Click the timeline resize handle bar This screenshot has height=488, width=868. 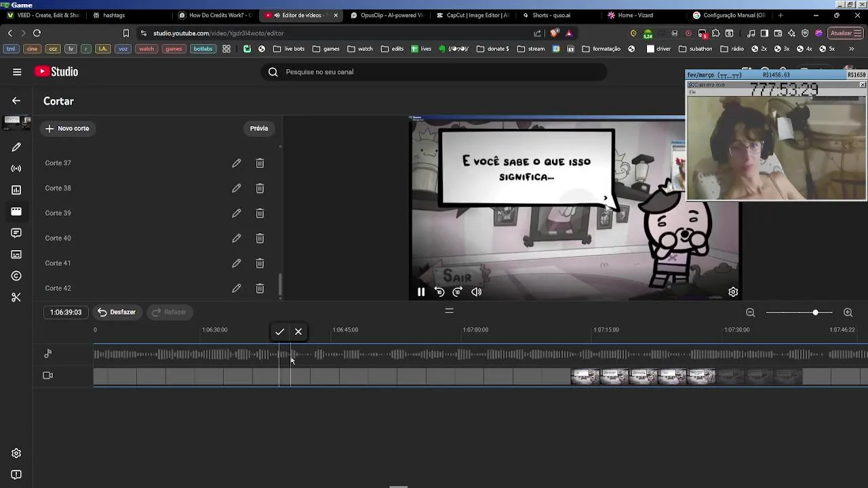click(x=449, y=310)
